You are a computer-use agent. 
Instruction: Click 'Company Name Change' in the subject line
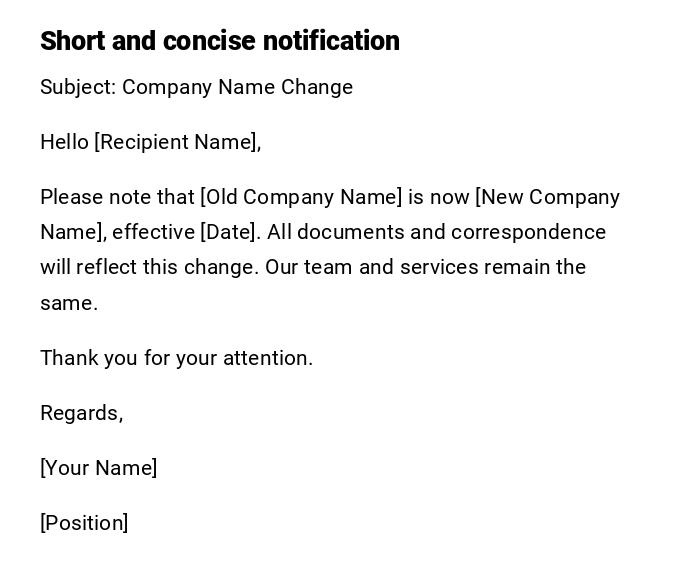pyautogui.click(x=237, y=87)
